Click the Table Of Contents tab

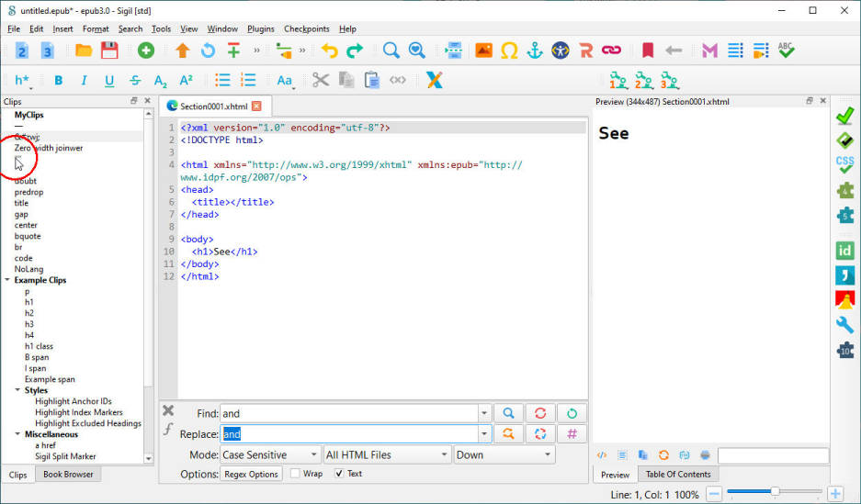point(677,475)
